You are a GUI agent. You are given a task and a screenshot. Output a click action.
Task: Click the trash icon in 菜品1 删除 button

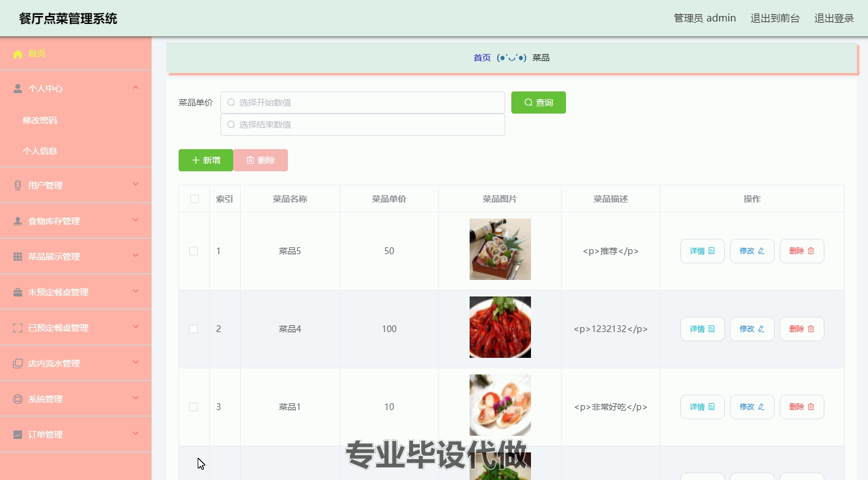[x=811, y=407]
